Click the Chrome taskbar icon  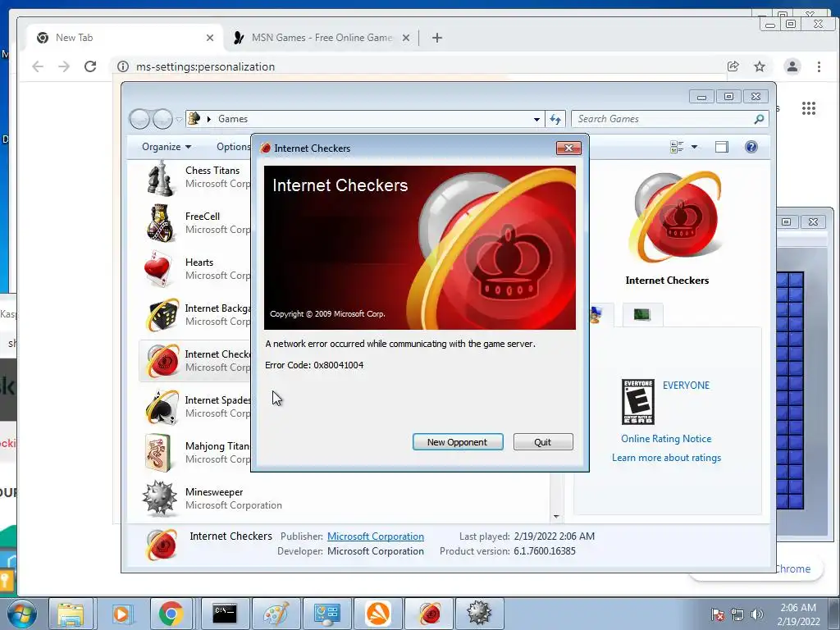(171, 614)
